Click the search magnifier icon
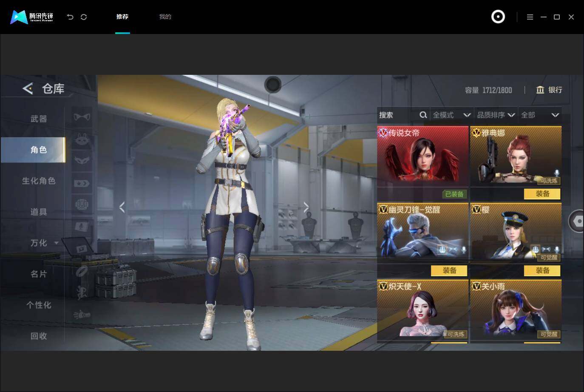 click(423, 115)
